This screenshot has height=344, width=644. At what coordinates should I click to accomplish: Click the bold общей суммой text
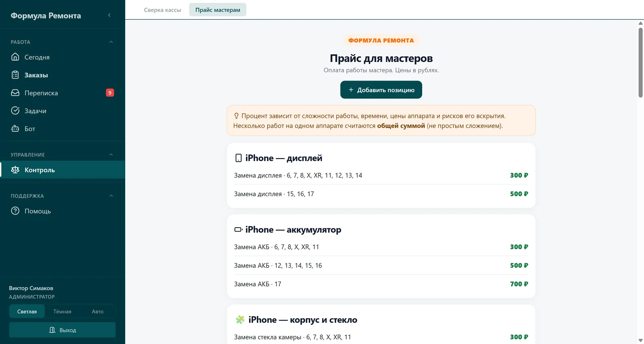click(x=401, y=126)
